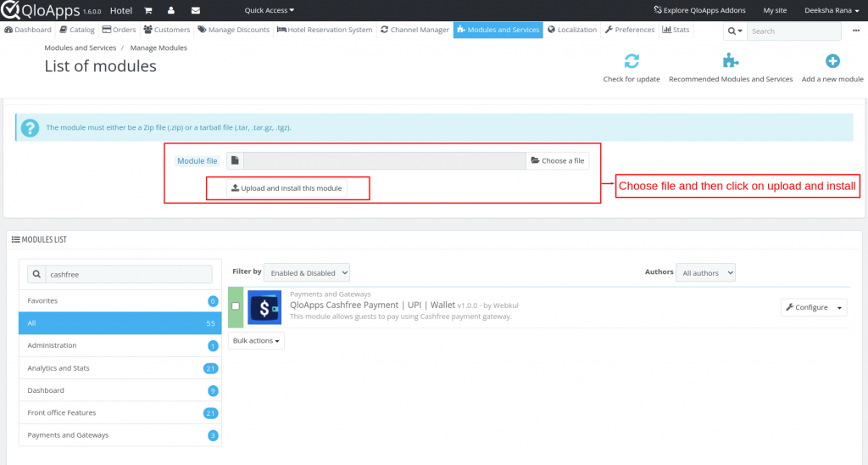Click the QloApps Cashfree Payment module title

click(372, 305)
